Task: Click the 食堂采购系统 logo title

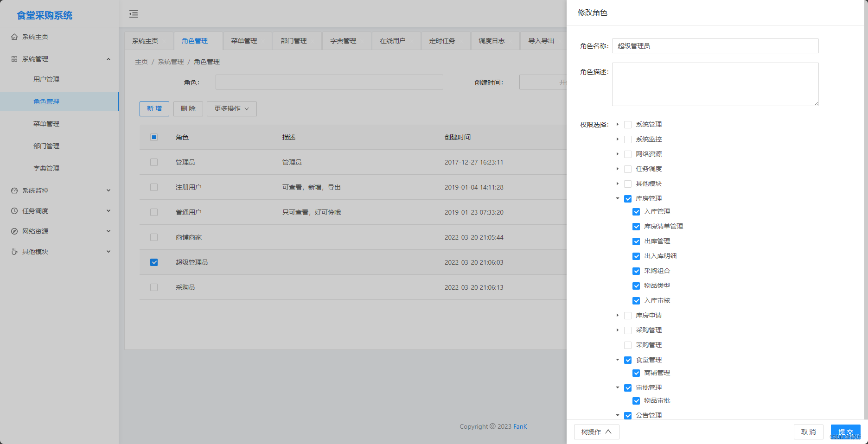Action: pos(45,15)
